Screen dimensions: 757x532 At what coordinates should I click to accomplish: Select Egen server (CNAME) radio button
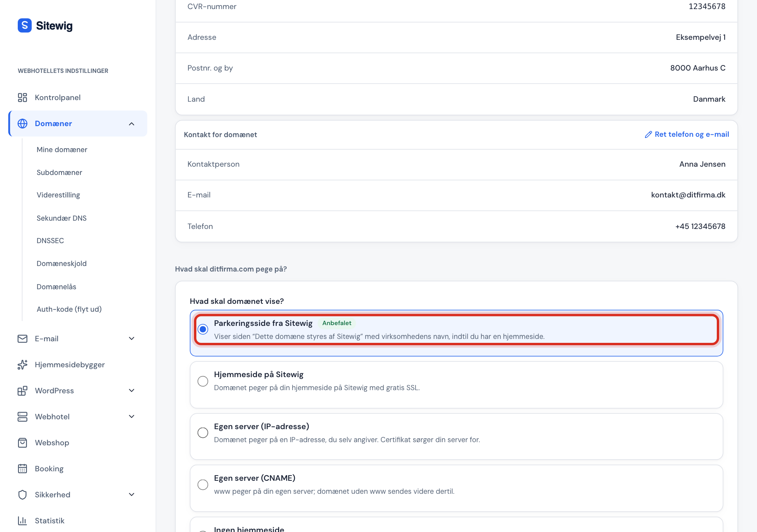tap(203, 484)
